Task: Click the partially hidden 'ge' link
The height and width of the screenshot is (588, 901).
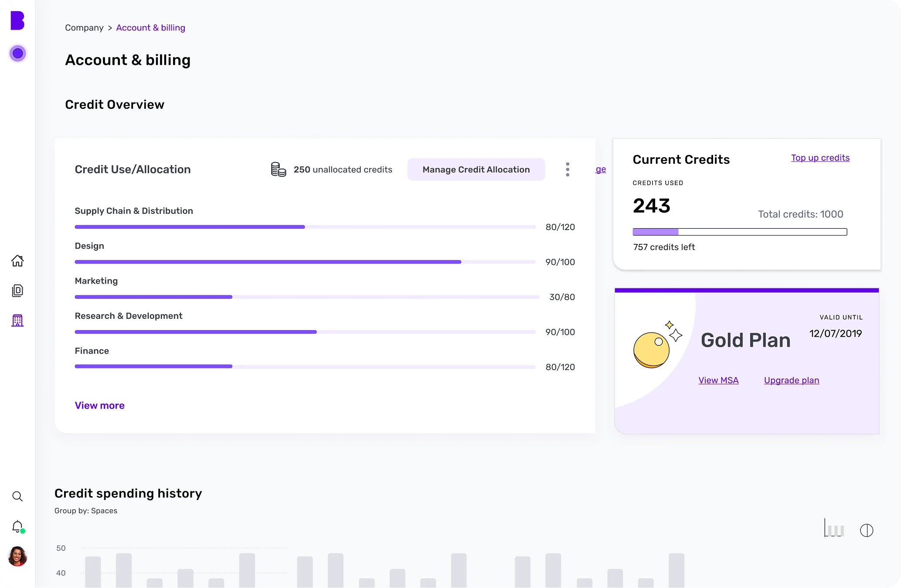Action: pyautogui.click(x=601, y=169)
